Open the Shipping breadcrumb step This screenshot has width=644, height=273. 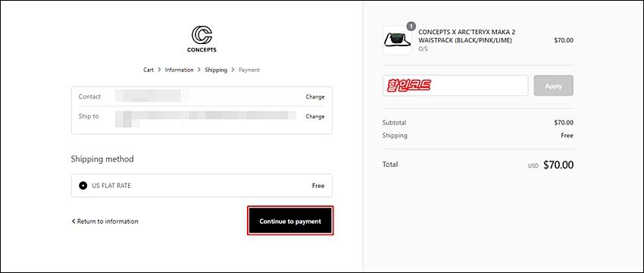point(216,70)
